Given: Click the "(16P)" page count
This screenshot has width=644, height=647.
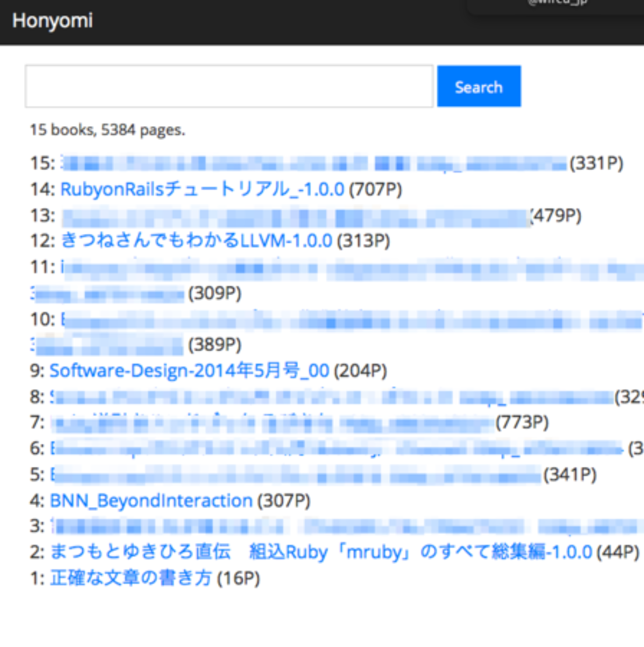Looking at the screenshot, I should pyautogui.click(x=238, y=578).
